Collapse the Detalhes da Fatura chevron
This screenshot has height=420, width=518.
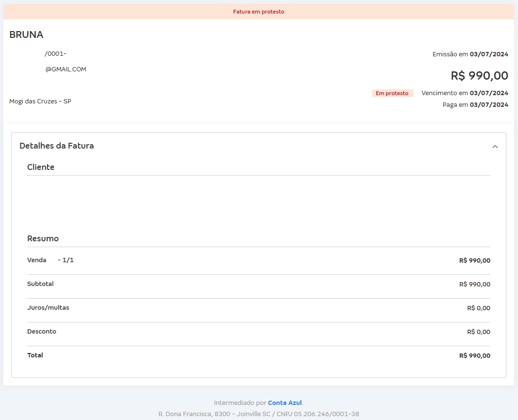coord(495,147)
